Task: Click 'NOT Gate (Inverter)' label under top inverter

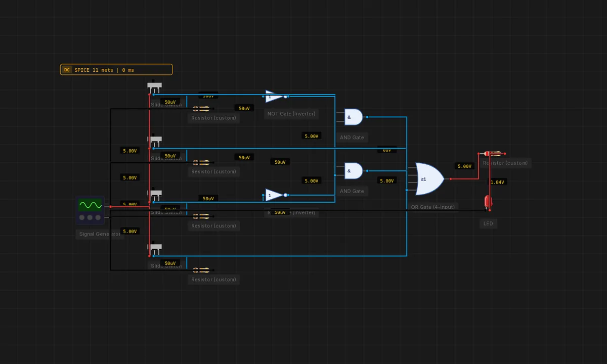Action: 291,114
